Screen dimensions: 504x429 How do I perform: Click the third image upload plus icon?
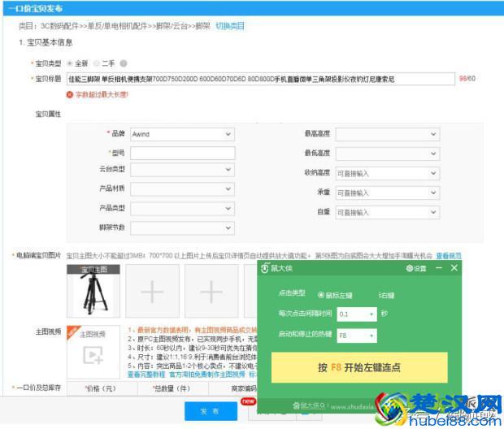[x=211, y=292]
